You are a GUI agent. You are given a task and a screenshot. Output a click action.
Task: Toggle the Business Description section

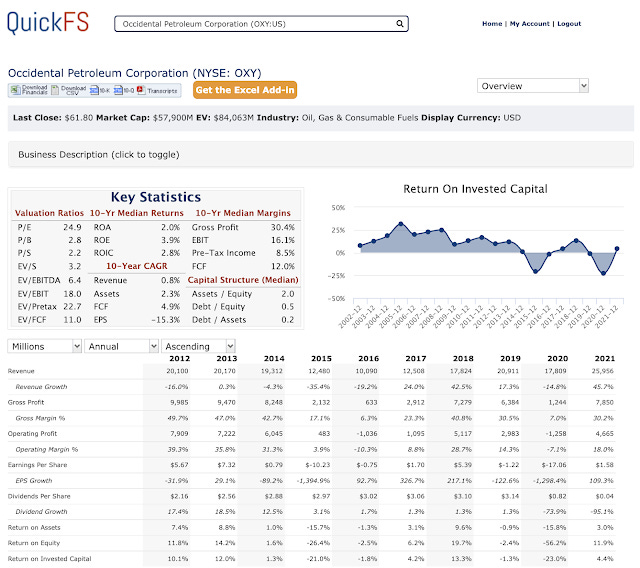coord(321,155)
